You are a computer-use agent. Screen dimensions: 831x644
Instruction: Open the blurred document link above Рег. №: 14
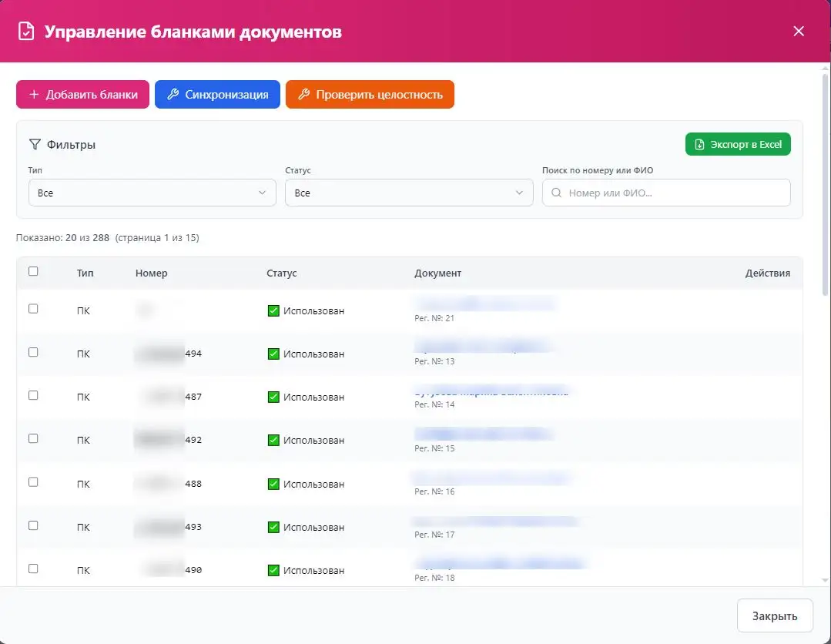pyautogui.click(x=492, y=391)
